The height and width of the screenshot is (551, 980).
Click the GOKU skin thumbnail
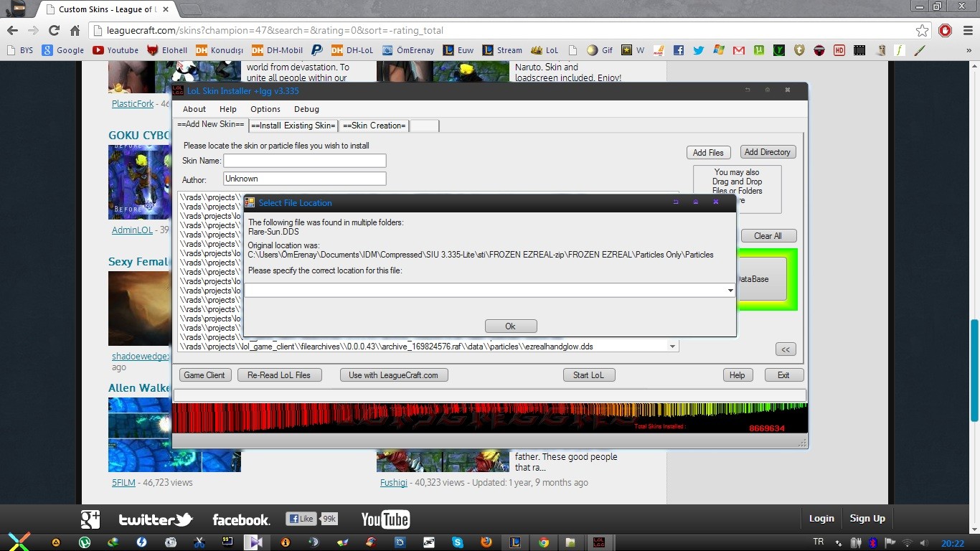[139, 182]
